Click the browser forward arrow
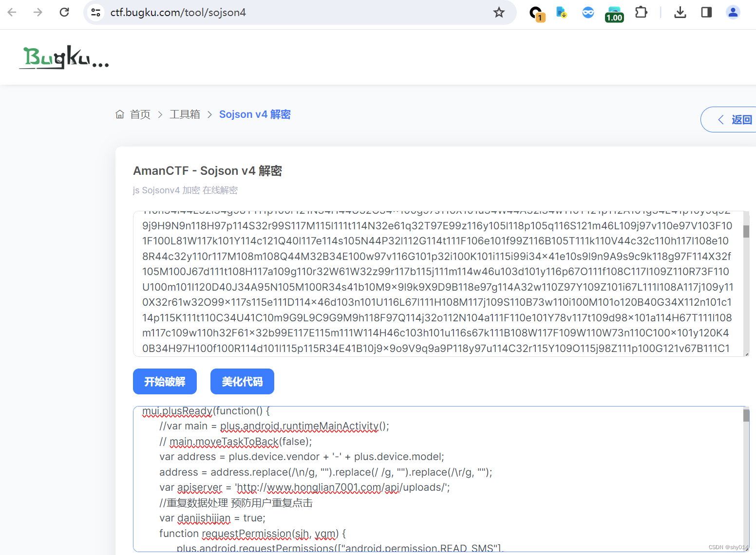 pyautogui.click(x=38, y=12)
